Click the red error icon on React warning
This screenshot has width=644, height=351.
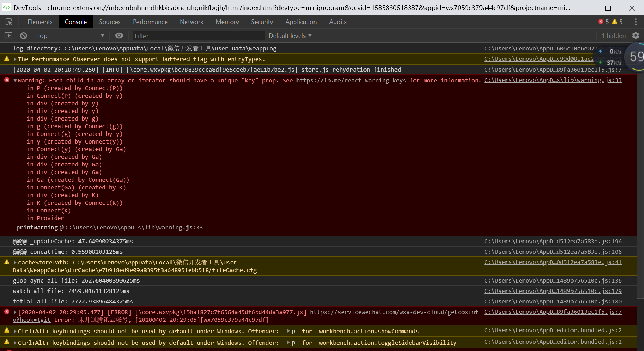7,80
